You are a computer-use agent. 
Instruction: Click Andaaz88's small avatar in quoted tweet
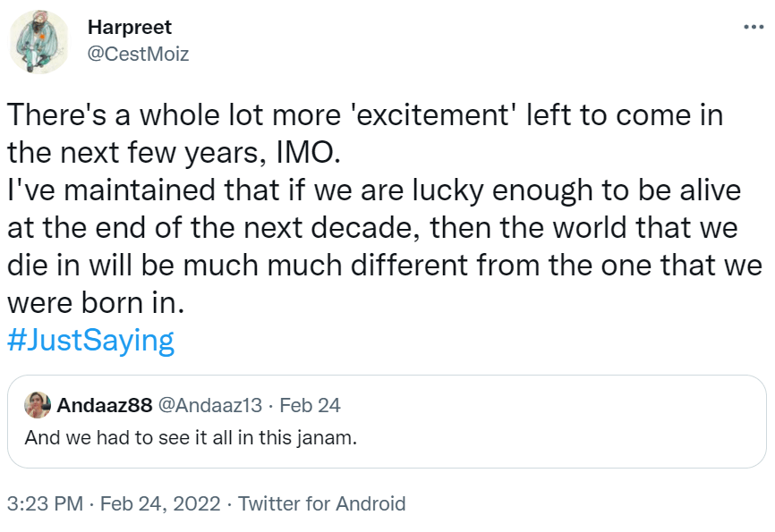click(x=37, y=404)
